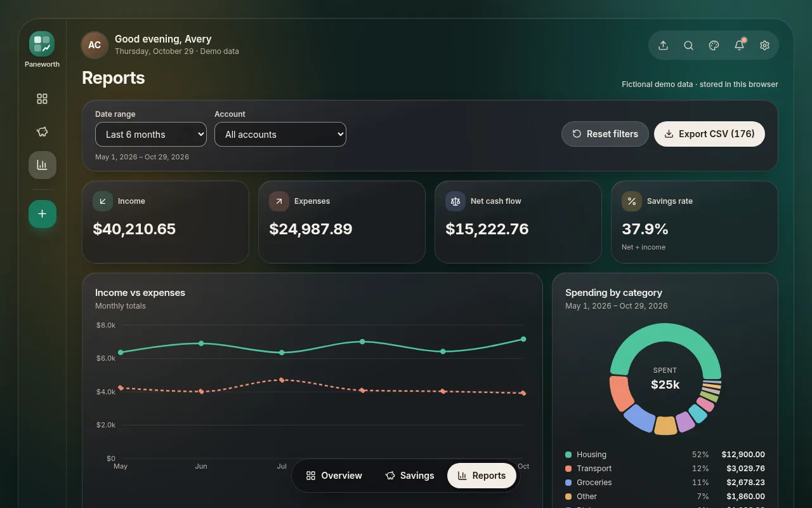Click the share/upload icon in the top toolbar
Image resolution: width=812 pixels, height=508 pixels.
[x=663, y=46]
